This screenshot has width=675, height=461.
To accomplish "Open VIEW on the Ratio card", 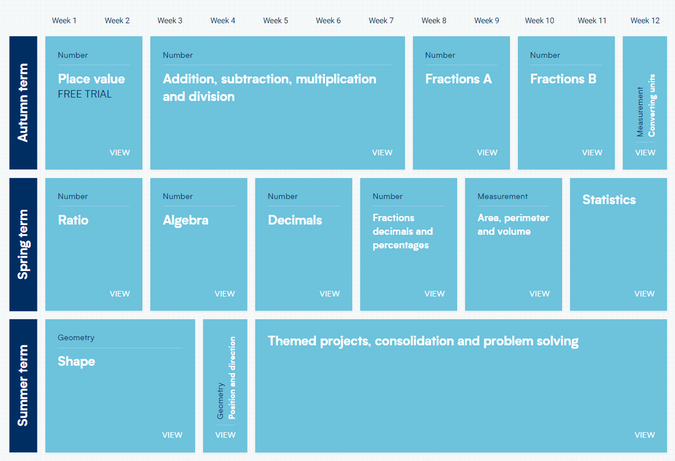I will pos(120,294).
